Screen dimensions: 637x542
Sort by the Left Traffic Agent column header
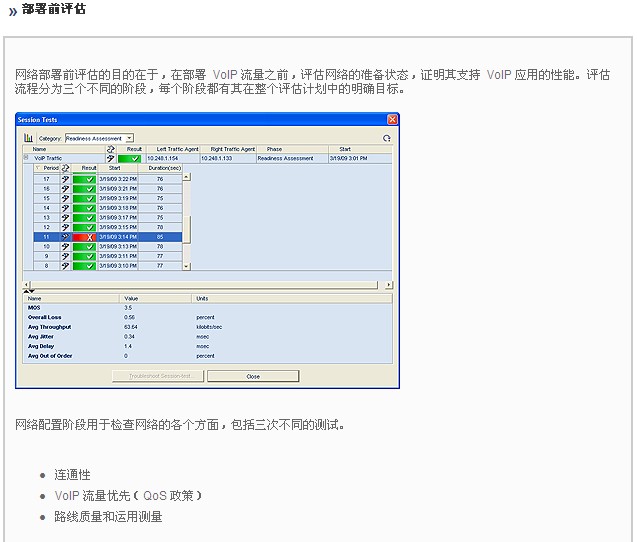click(171, 149)
